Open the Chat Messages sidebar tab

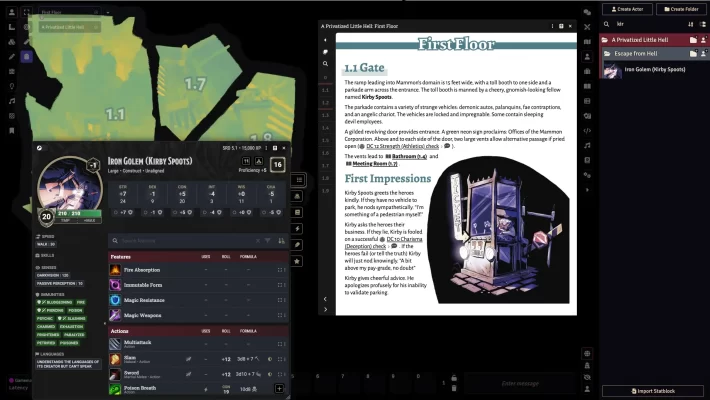tap(588, 12)
